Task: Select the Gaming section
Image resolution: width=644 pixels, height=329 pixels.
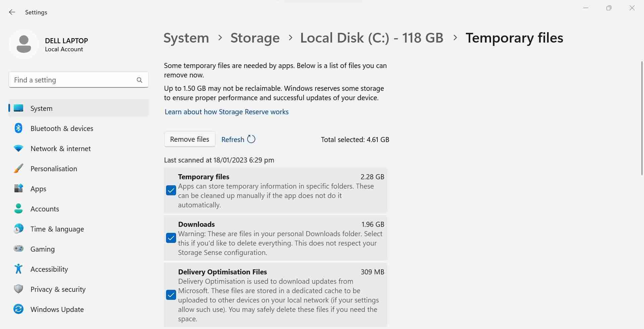Action: (43, 249)
